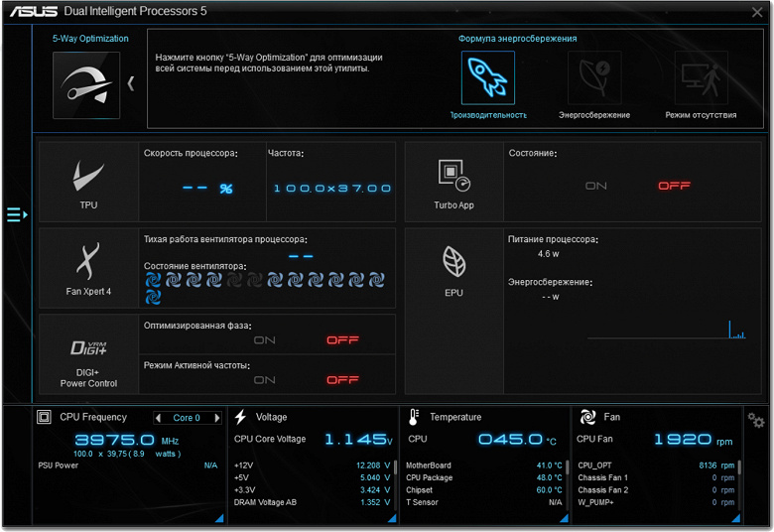The image size is (774, 532).
Task: Click the Voltage lightning bolt icon
Action: coord(240,417)
